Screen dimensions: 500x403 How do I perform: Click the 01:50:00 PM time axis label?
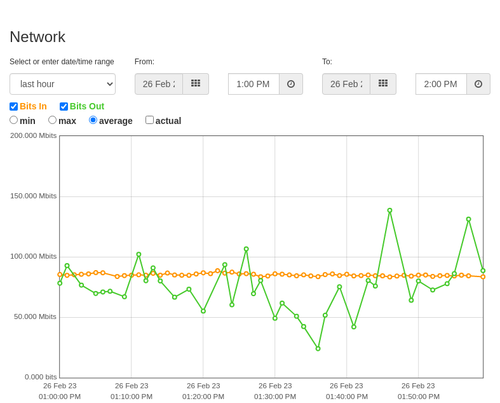click(418, 397)
